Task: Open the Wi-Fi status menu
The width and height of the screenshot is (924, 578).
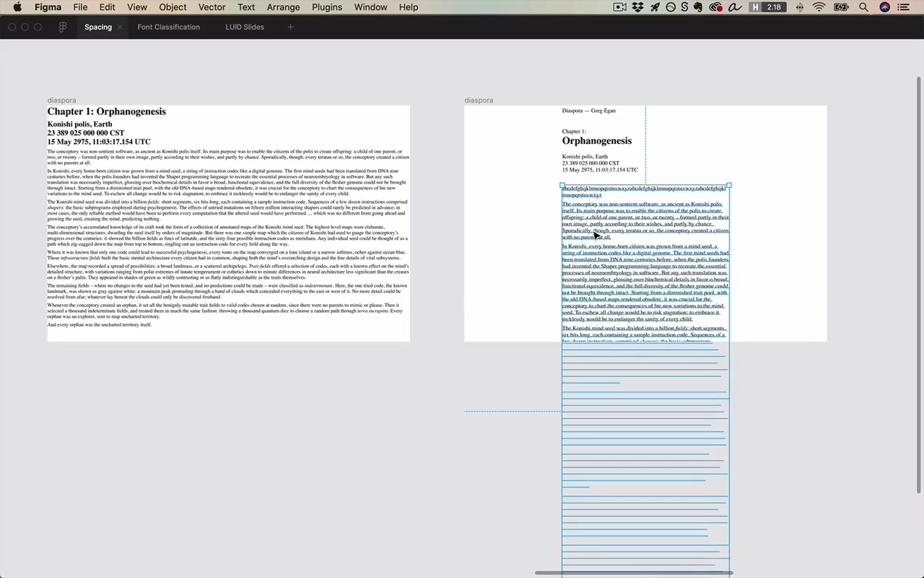Action: coord(819,7)
